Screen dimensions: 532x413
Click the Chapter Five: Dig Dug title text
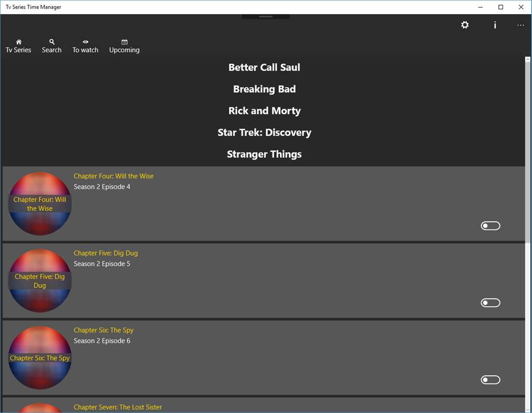[105, 253]
